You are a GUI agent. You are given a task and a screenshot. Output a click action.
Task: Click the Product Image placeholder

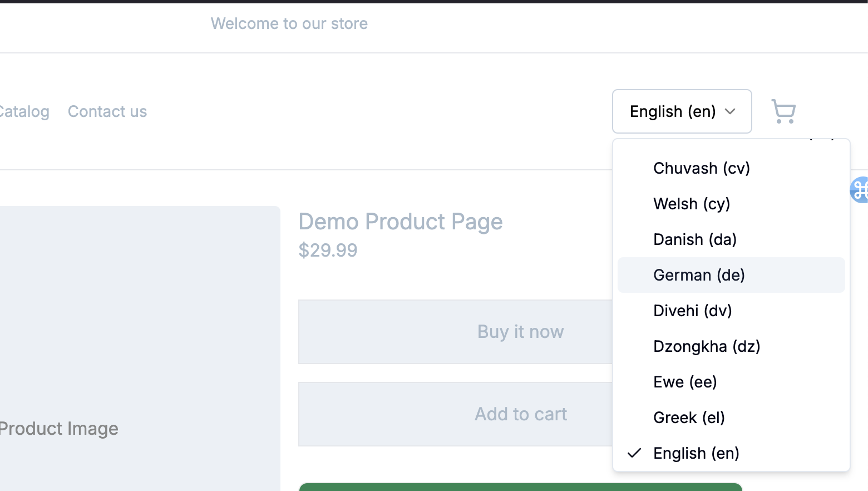(x=59, y=428)
